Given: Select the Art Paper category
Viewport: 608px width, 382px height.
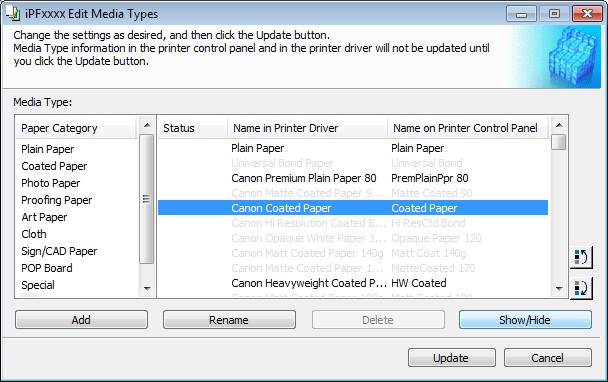Looking at the screenshot, I should coord(44,218).
